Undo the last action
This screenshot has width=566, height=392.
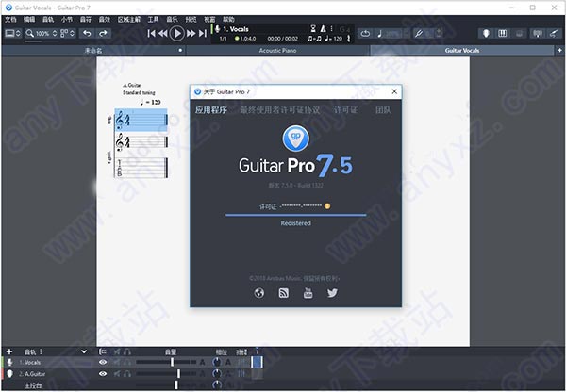point(87,34)
